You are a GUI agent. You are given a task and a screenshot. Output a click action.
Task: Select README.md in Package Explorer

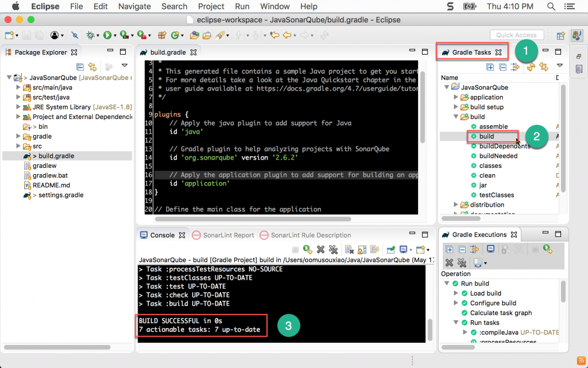click(51, 185)
